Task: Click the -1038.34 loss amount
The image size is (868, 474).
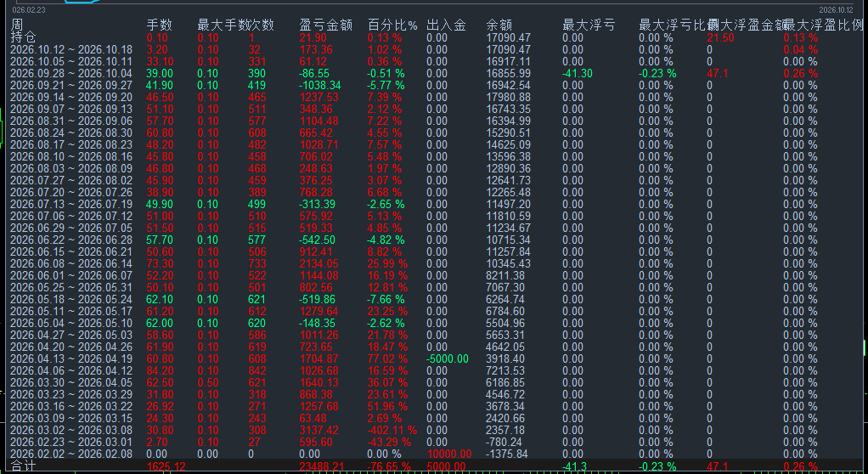Action: click(320, 85)
